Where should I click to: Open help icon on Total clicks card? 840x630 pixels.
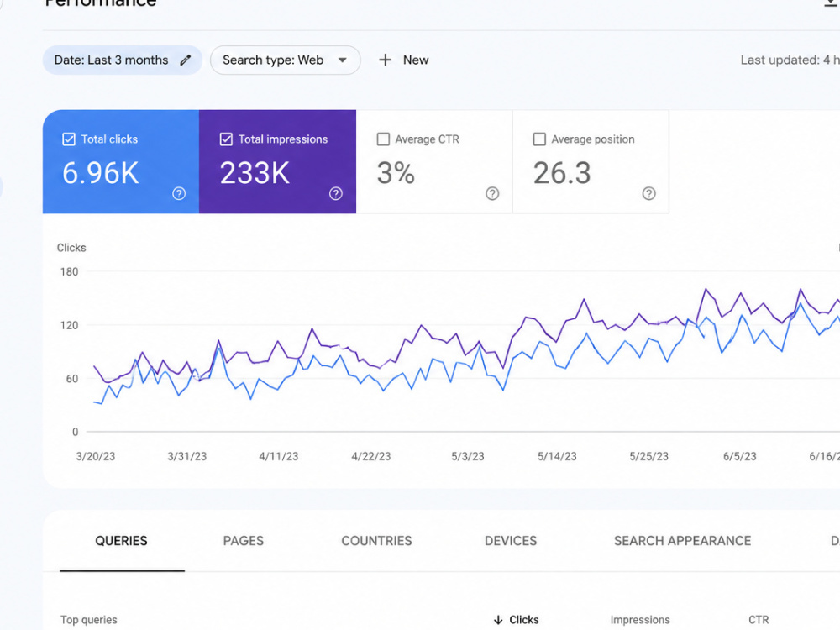(x=179, y=193)
